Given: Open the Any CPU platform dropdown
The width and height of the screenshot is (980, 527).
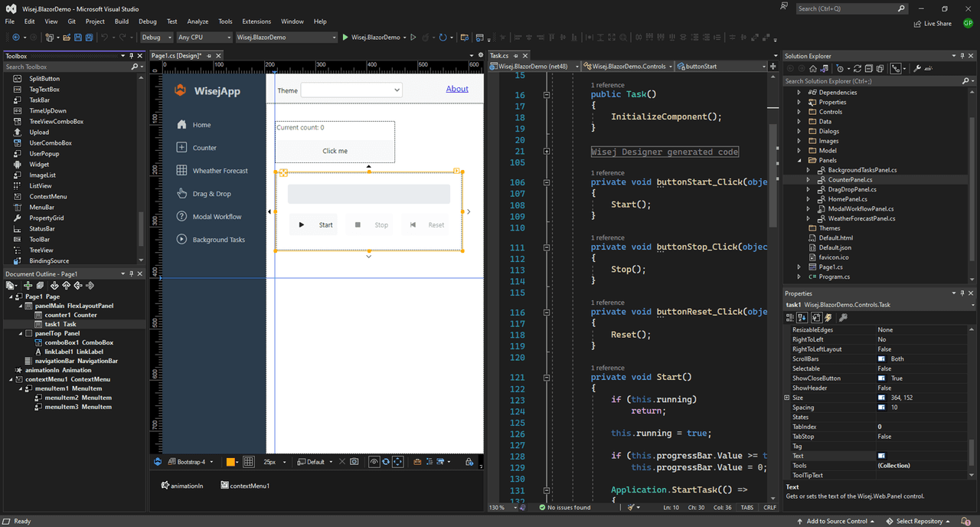Looking at the screenshot, I should click(x=204, y=37).
